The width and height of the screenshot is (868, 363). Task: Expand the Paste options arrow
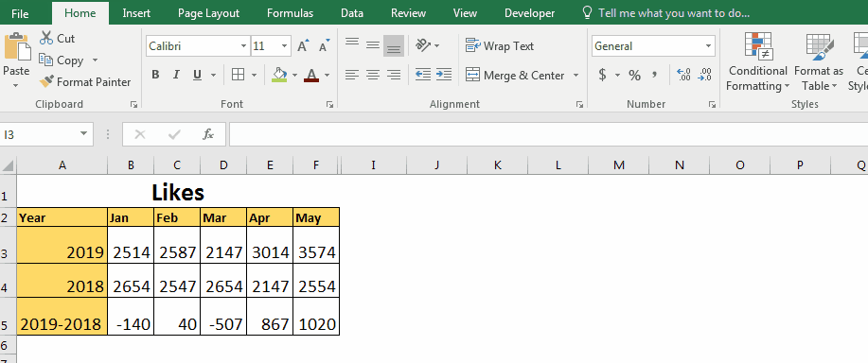(x=15, y=86)
